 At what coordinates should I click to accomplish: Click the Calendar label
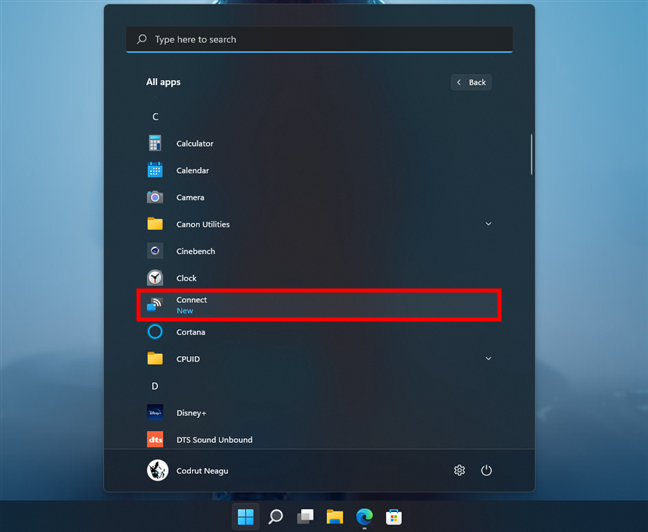(x=193, y=170)
